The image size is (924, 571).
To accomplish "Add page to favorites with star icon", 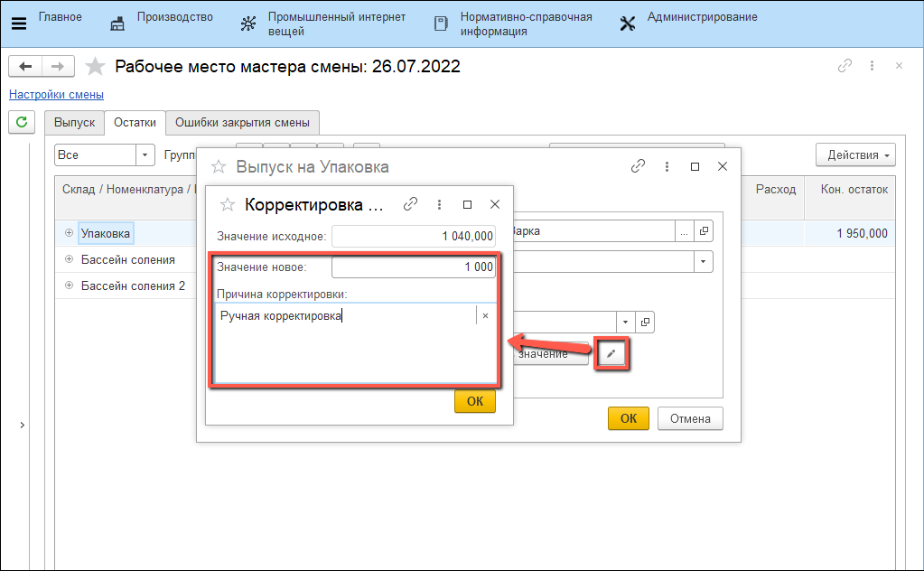I will coord(95,67).
